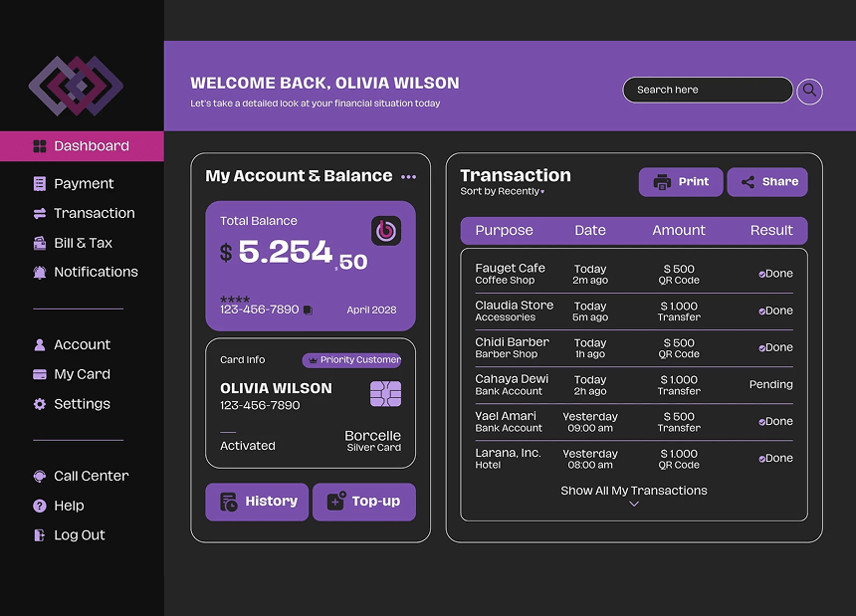Mark the Cahaya Dewi pending transaction as Done

771,384
